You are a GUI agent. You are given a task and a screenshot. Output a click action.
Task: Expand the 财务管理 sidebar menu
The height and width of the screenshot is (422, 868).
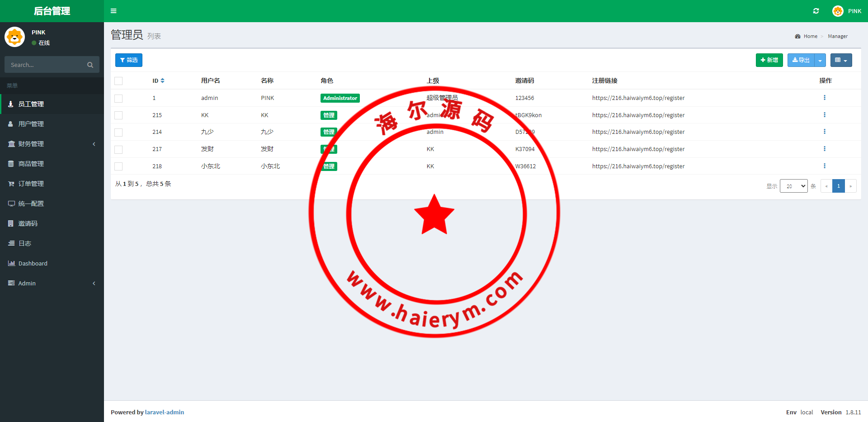click(31, 144)
